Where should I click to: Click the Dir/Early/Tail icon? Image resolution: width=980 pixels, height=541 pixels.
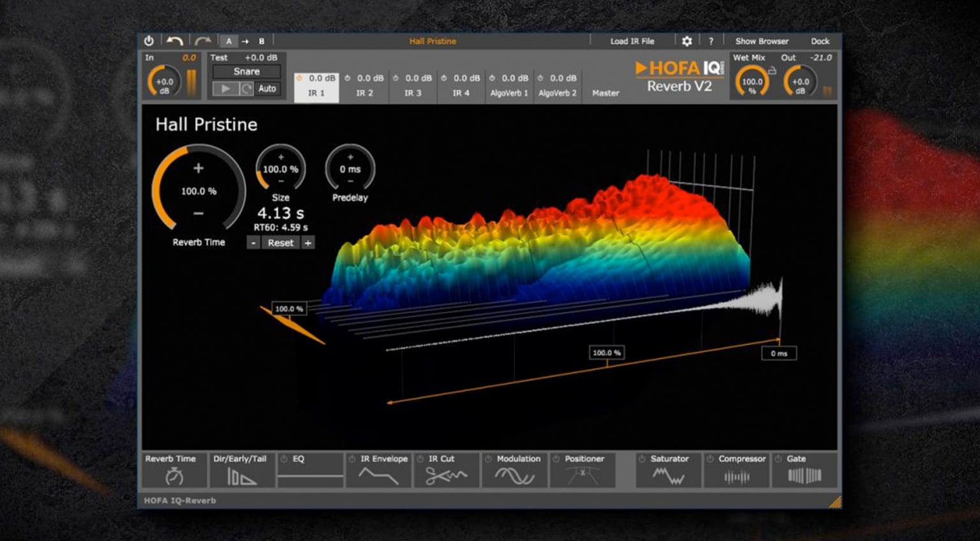pyautogui.click(x=242, y=475)
